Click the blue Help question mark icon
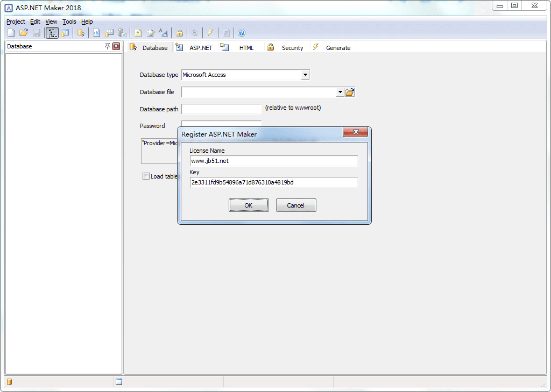The height and width of the screenshot is (392, 551). [242, 33]
